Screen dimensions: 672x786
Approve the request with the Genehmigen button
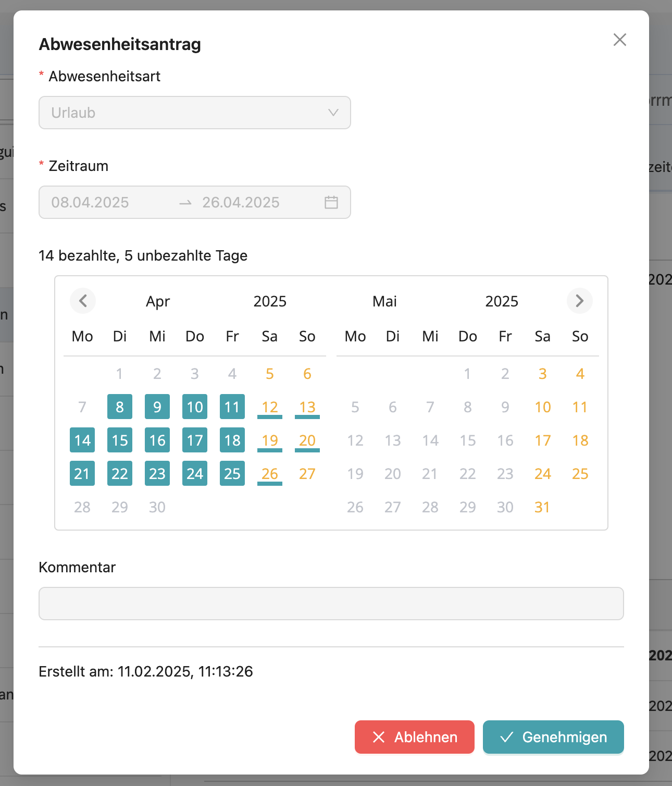[553, 737]
